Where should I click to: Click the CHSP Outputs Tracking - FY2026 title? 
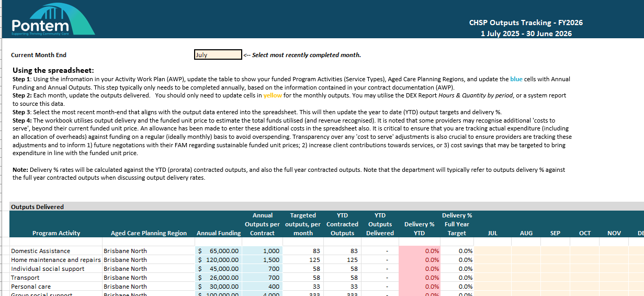526,23
